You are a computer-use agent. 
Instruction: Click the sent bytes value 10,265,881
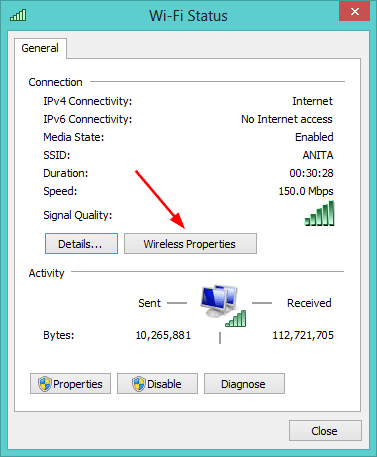point(163,335)
